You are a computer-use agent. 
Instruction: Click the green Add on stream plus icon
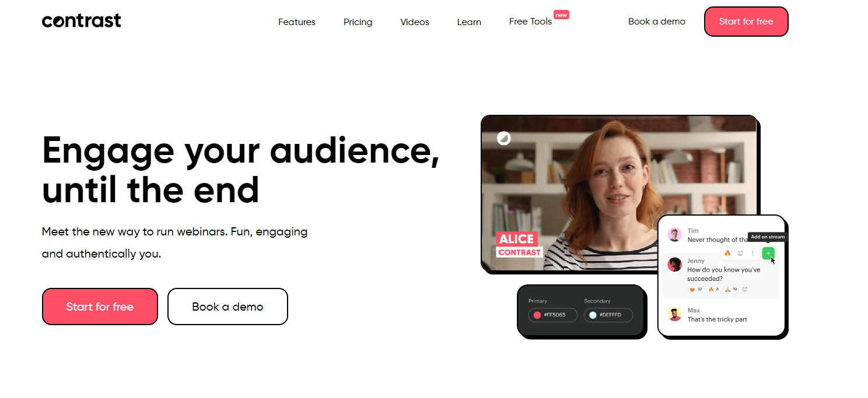(768, 253)
